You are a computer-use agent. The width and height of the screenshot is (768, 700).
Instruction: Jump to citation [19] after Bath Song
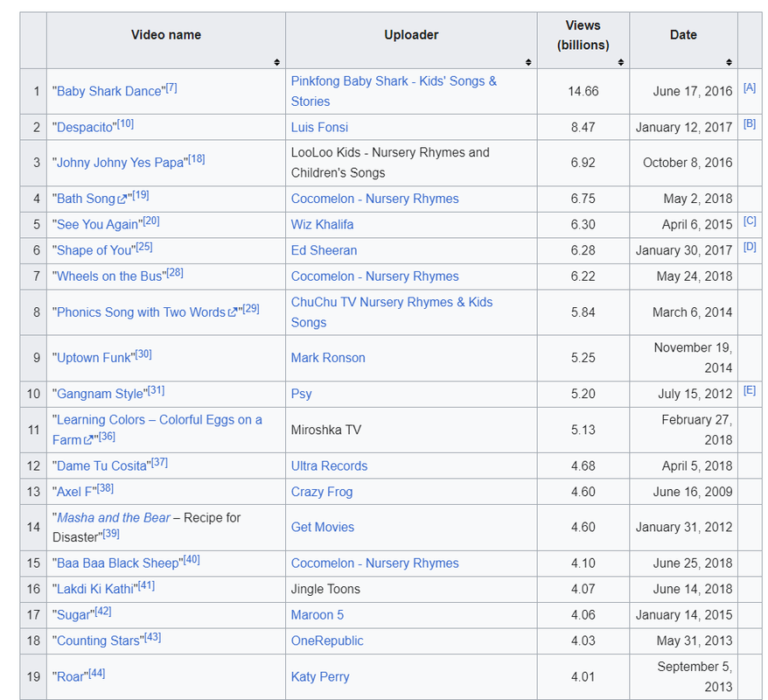(x=141, y=195)
